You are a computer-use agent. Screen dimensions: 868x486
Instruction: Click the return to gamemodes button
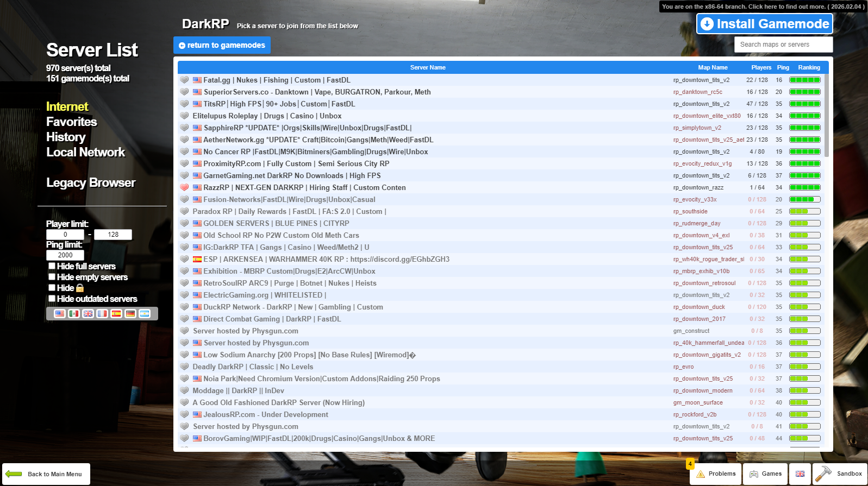pyautogui.click(x=222, y=46)
